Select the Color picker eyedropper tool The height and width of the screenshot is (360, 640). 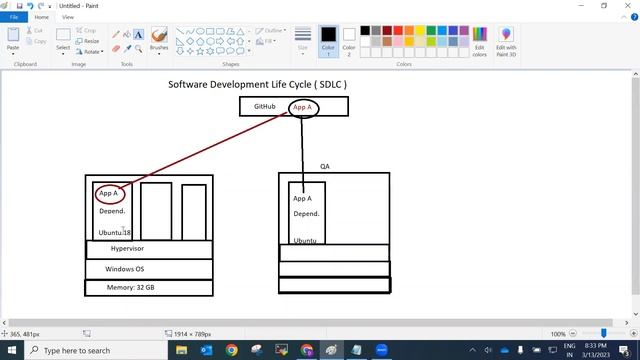tap(127, 49)
